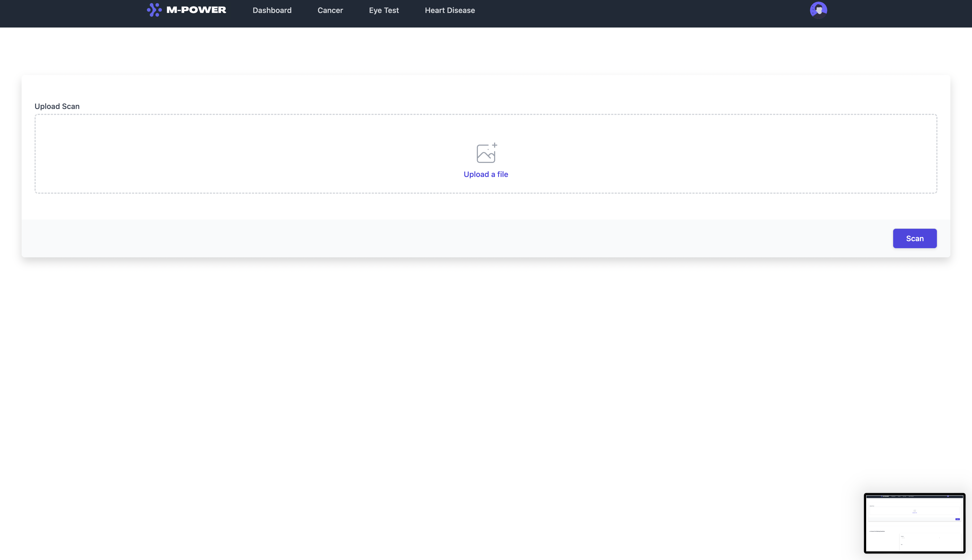Click empty right area of dashed drop zone
This screenshot has width=972, height=560.
click(x=770, y=154)
